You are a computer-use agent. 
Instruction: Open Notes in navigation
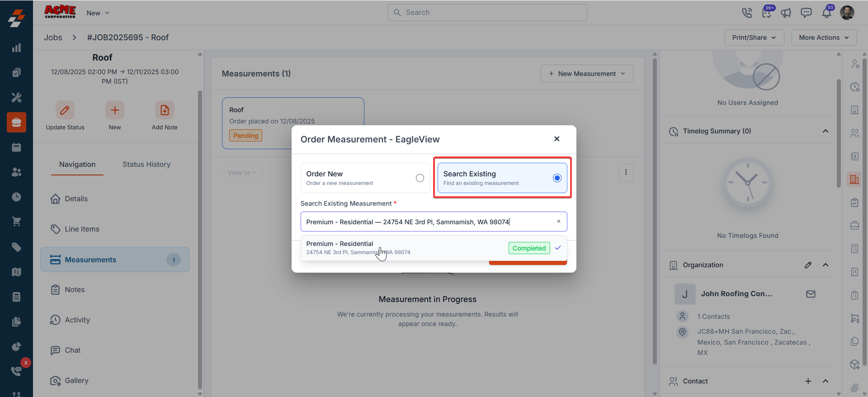click(115, 290)
